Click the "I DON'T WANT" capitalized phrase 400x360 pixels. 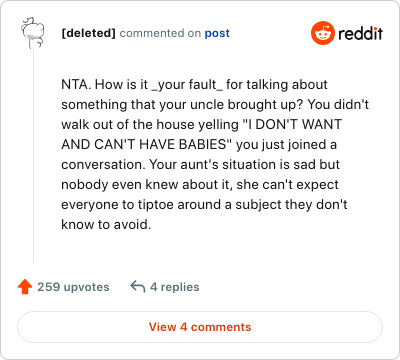pyautogui.click(x=293, y=124)
